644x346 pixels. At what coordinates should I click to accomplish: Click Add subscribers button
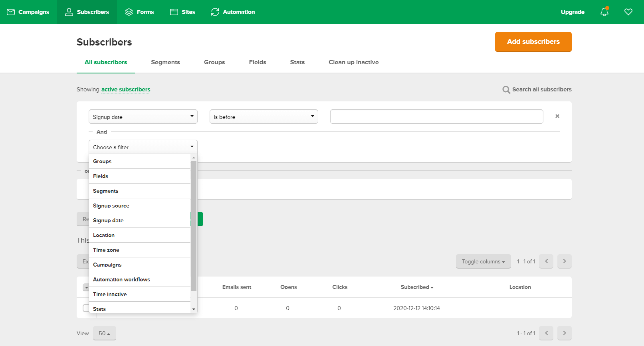pyautogui.click(x=533, y=42)
